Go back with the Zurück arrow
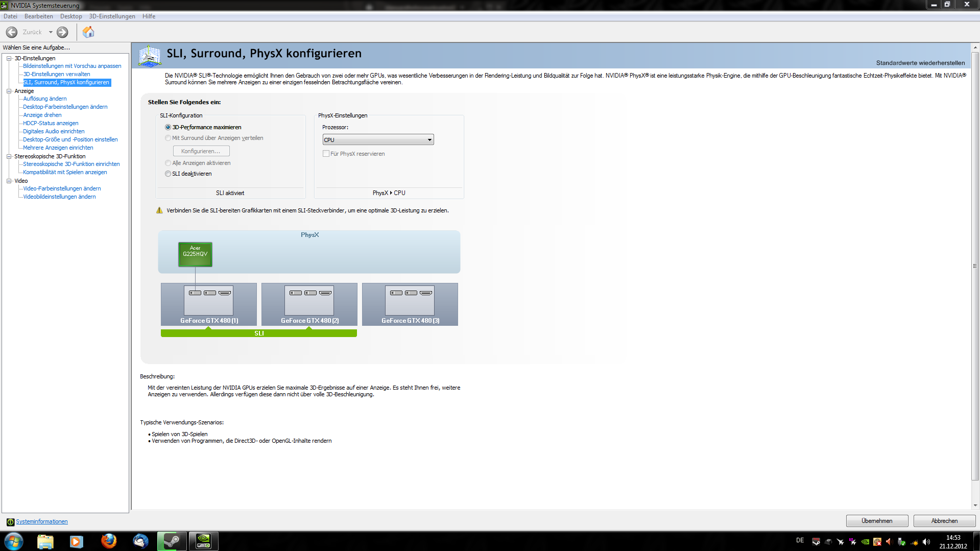This screenshot has height=551, width=980. [x=12, y=32]
